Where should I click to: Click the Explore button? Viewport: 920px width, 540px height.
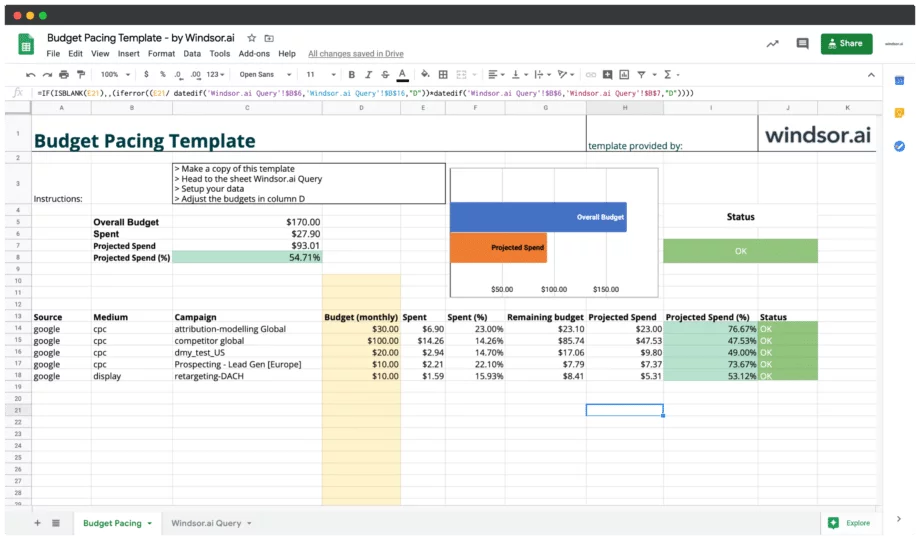tap(850, 522)
